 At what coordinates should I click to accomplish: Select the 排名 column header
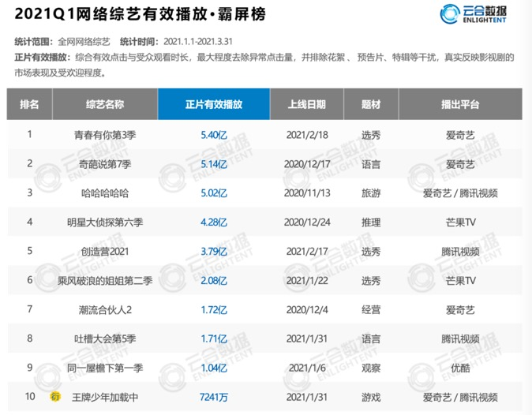[29, 104]
